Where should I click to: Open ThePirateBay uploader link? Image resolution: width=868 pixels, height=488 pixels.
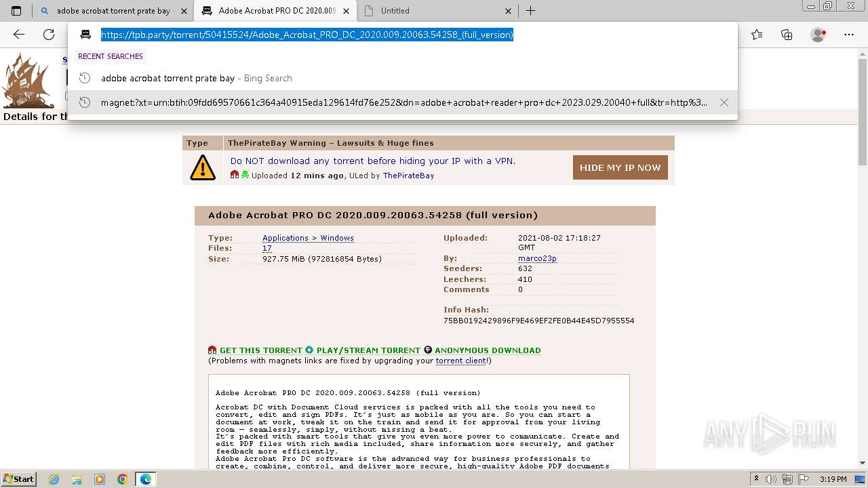(x=408, y=176)
